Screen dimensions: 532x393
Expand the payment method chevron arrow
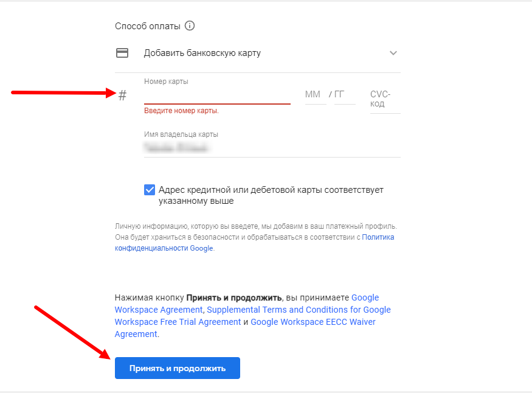(x=393, y=53)
